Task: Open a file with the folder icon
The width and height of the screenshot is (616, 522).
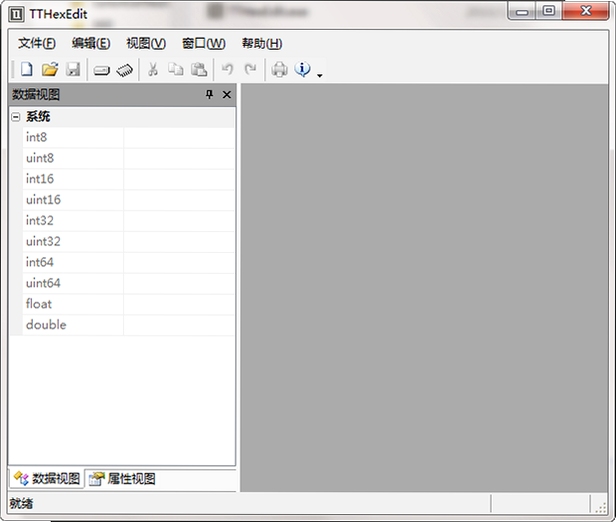Action: (50, 70)
